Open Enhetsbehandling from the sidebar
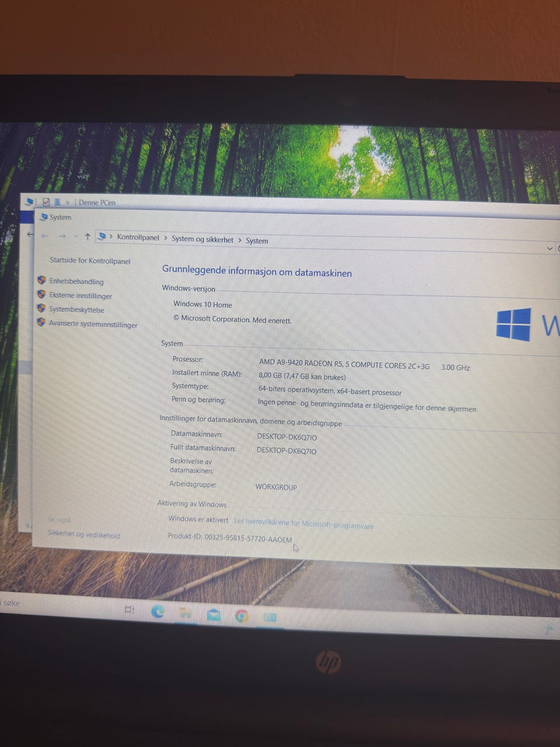This screenshot has height=747, width=560. click(x=76, y=281)
